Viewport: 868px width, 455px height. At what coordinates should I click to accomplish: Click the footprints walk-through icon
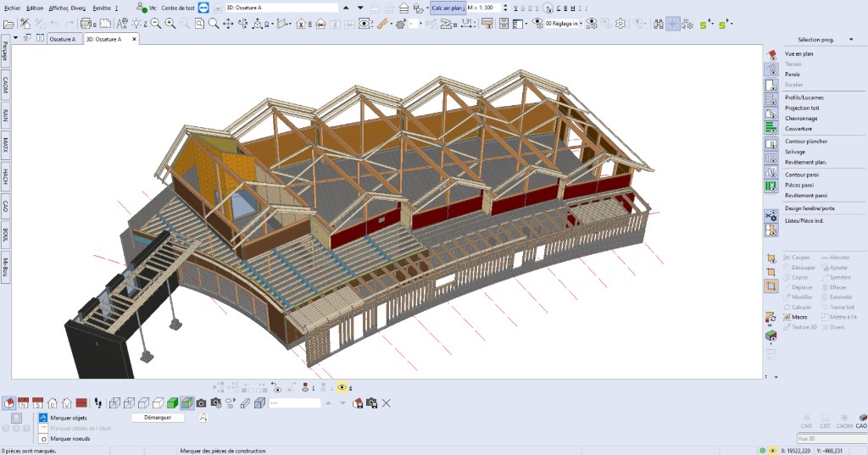click(98, 403)
